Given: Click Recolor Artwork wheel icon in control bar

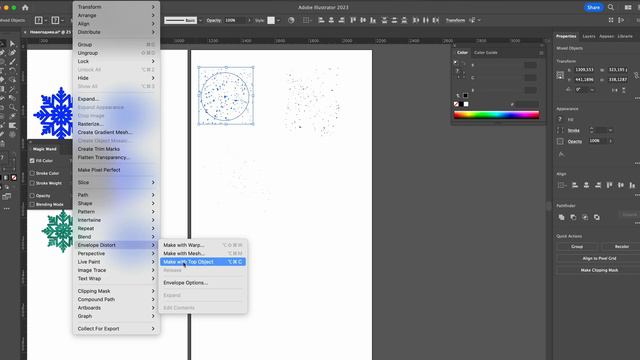Looking at the screenshot, I should tap(291, 20).
